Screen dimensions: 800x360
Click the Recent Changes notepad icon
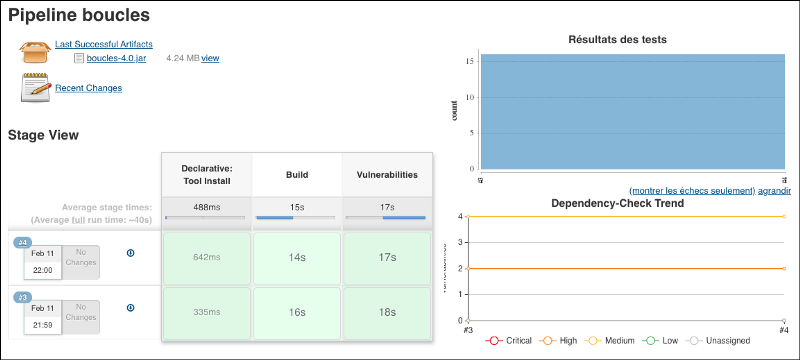(x=36, y=87)
